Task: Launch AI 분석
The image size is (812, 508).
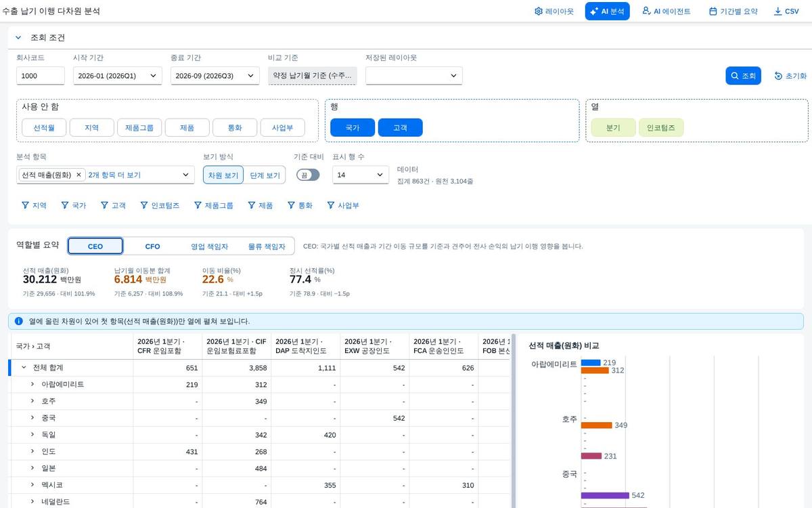Action: click(x=607, y=12)
